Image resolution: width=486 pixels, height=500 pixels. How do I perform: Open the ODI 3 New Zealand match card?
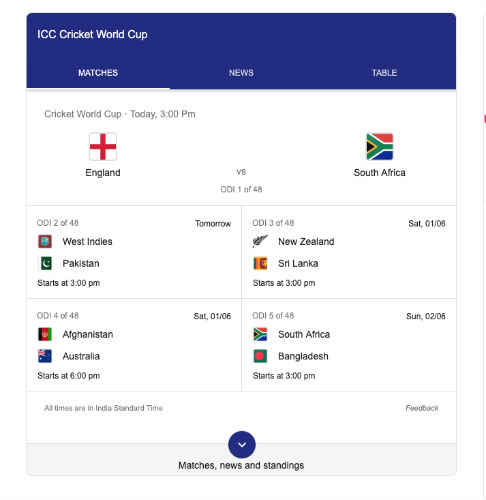[x=349, y=252]
